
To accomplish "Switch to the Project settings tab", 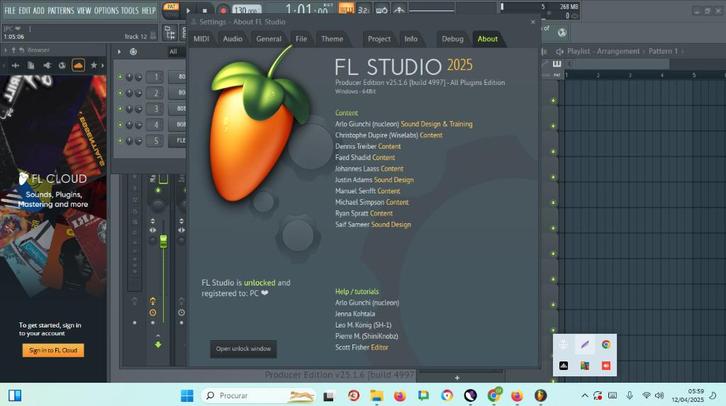I will pos(379,39).
